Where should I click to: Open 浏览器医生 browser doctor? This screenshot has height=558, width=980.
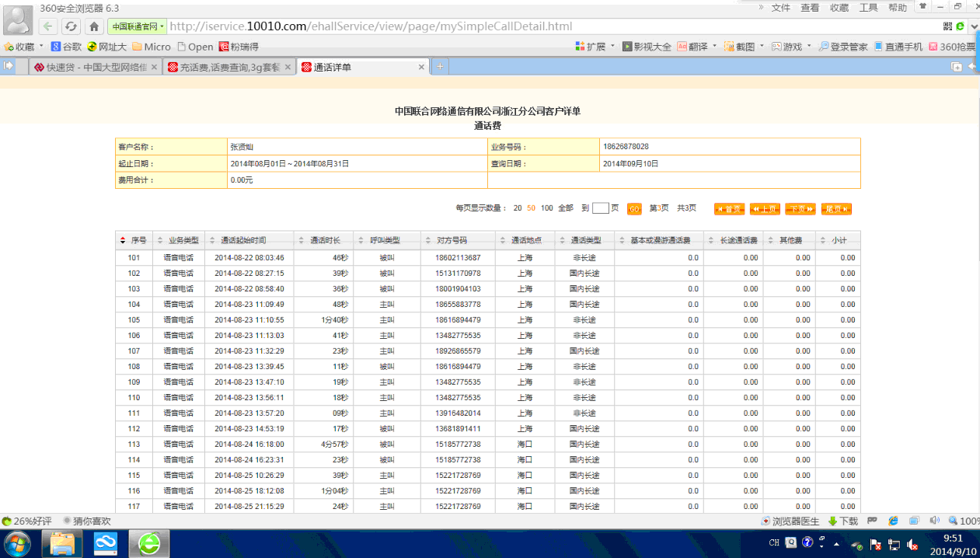tap(790, 521)
